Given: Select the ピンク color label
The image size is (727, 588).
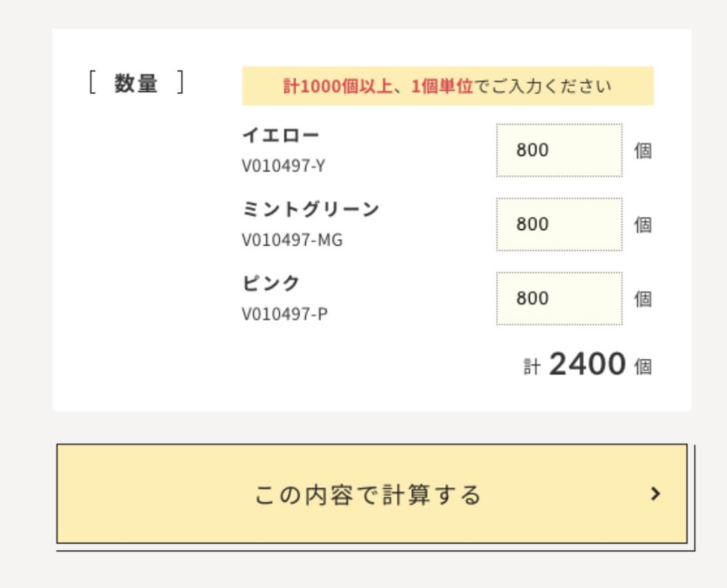Looking at the screenshot, I should click(271, 284).
